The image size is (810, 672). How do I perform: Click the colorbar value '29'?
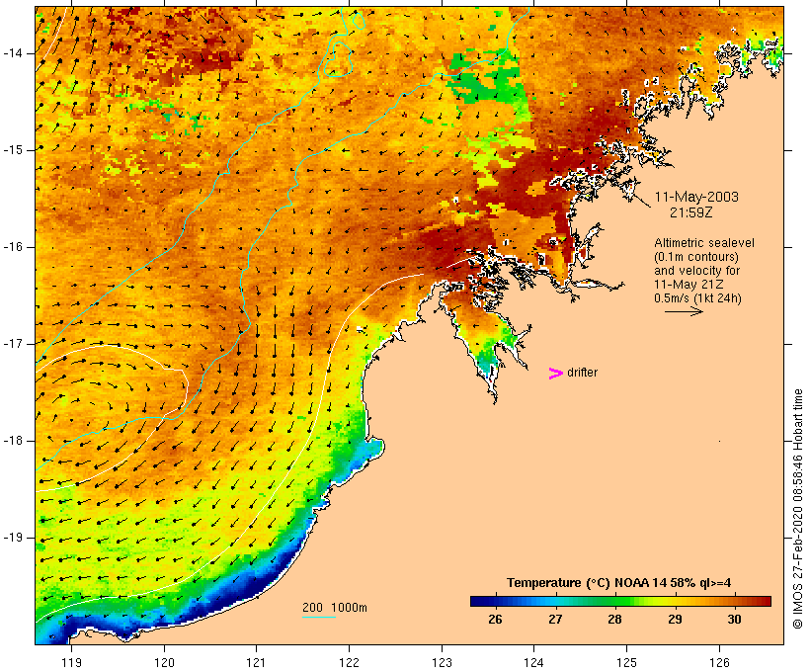click(x=675, y=620)
